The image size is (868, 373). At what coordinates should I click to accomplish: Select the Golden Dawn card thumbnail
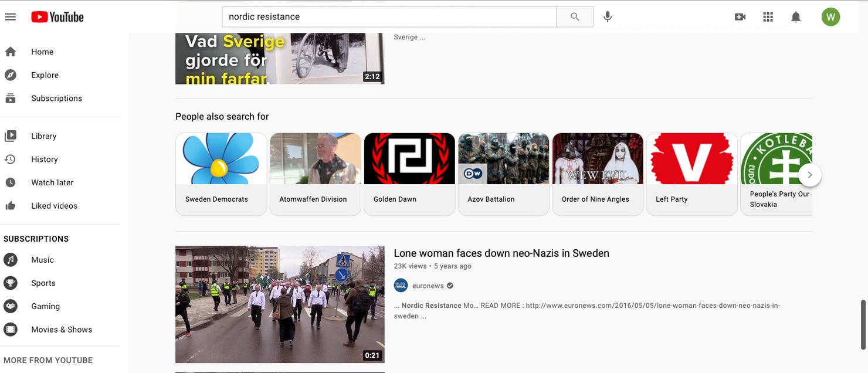click(x=409, y=158)
